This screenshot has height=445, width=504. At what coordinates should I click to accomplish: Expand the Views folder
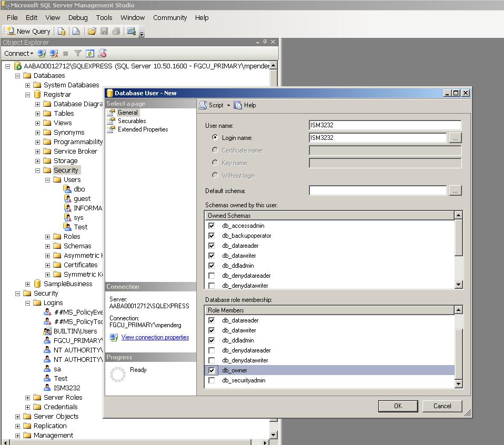pyautogui.click(x=37, y=123)
